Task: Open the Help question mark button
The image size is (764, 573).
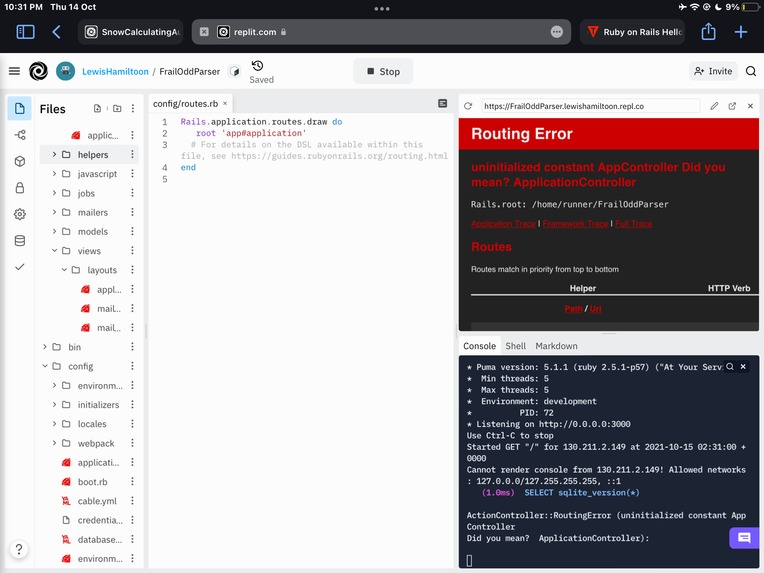Action: 19,549
